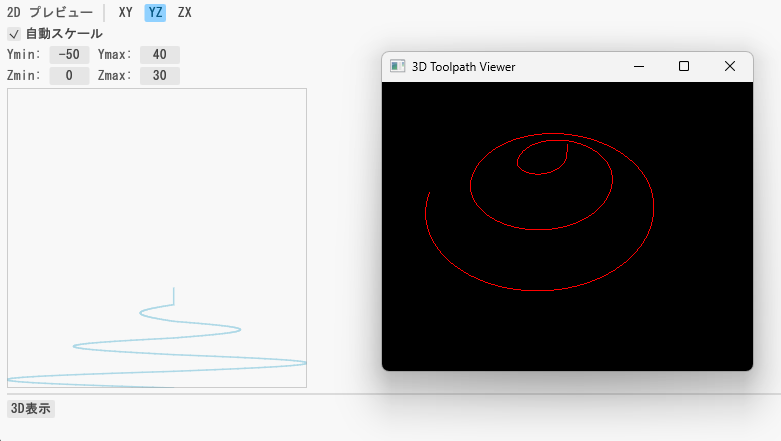
Task: Click the horizontal divider above 3D表示
Action: [390, 394]
